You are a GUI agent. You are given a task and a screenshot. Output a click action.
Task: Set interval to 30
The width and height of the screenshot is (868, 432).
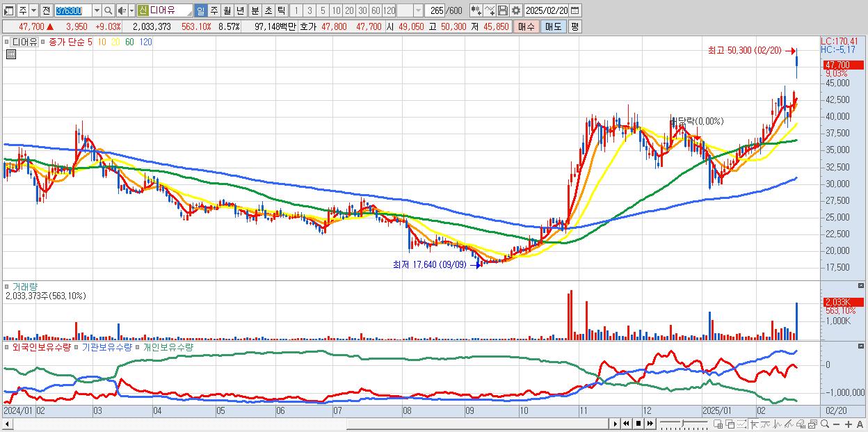click(362, 10)
